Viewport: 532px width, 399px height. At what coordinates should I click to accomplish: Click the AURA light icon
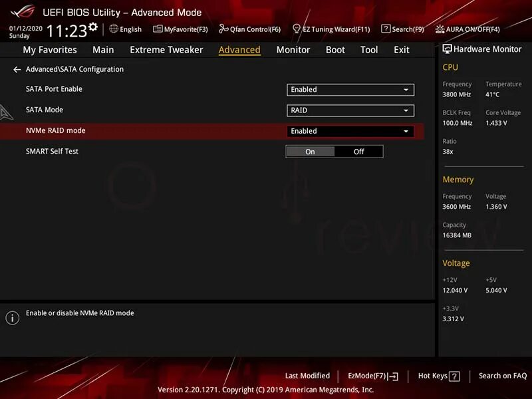[x=440, y=29]
